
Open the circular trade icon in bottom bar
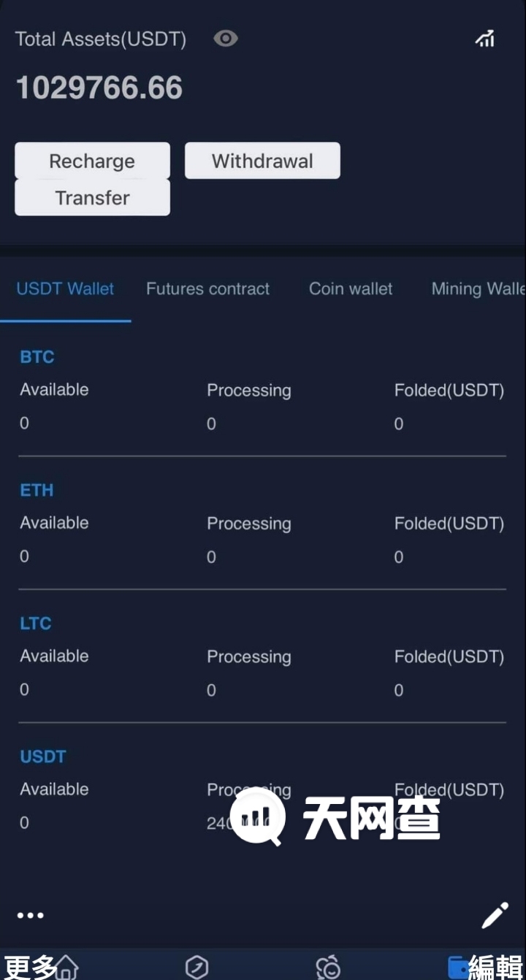328,967
